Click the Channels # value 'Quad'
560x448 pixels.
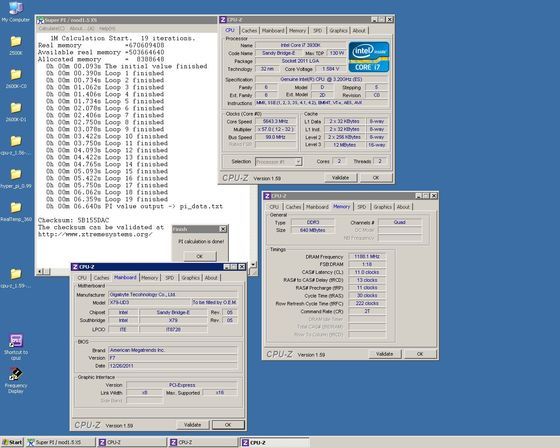pyautogui.click(x=400, y=222)
